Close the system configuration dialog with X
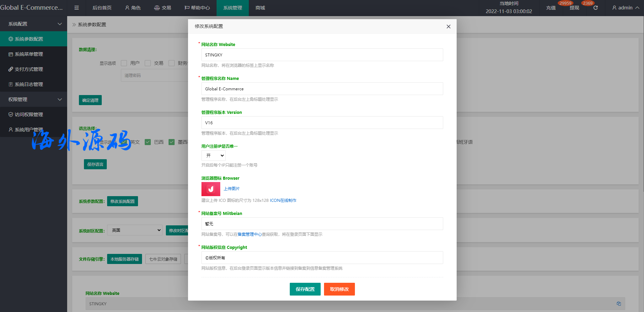The image size is (644, 312). 448,27
